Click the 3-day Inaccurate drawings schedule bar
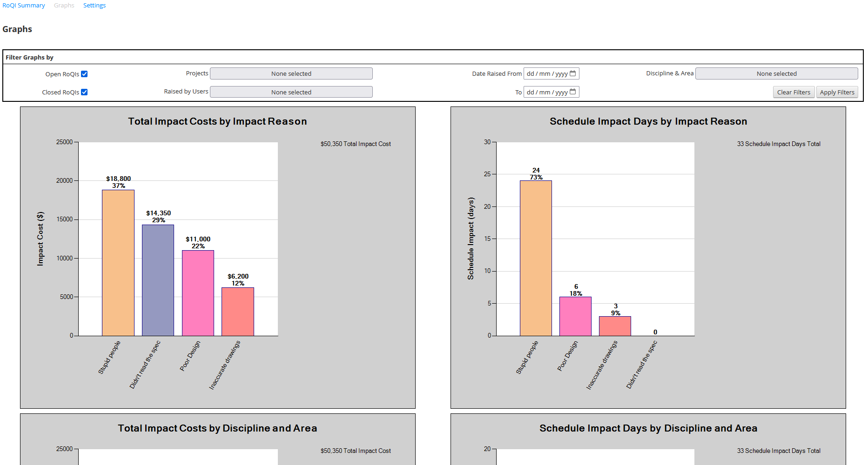Viewport: 868px width, 465px height. (615, 325)
